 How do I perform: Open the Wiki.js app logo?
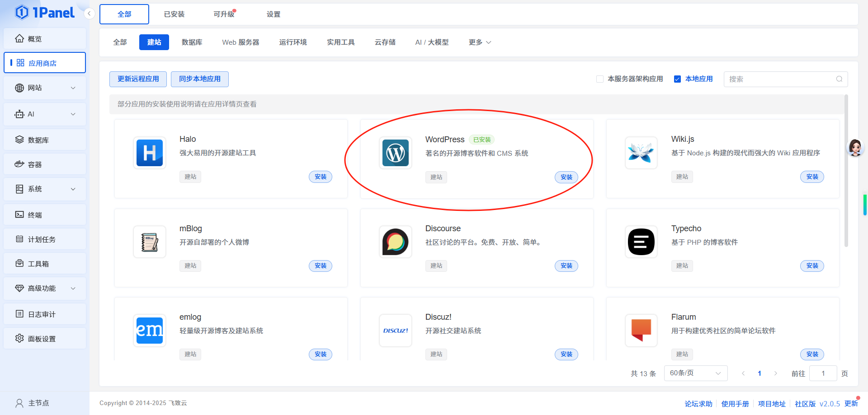pos(641,153)
